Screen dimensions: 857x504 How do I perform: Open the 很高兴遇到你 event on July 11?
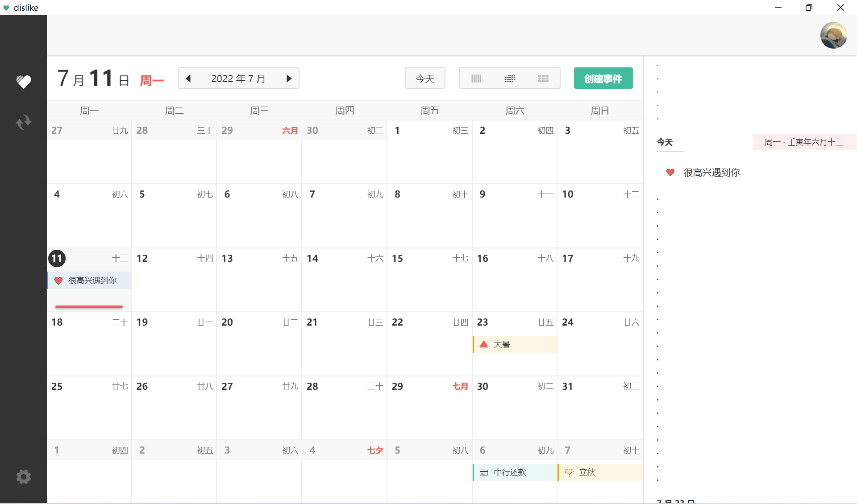coord(89,281)
